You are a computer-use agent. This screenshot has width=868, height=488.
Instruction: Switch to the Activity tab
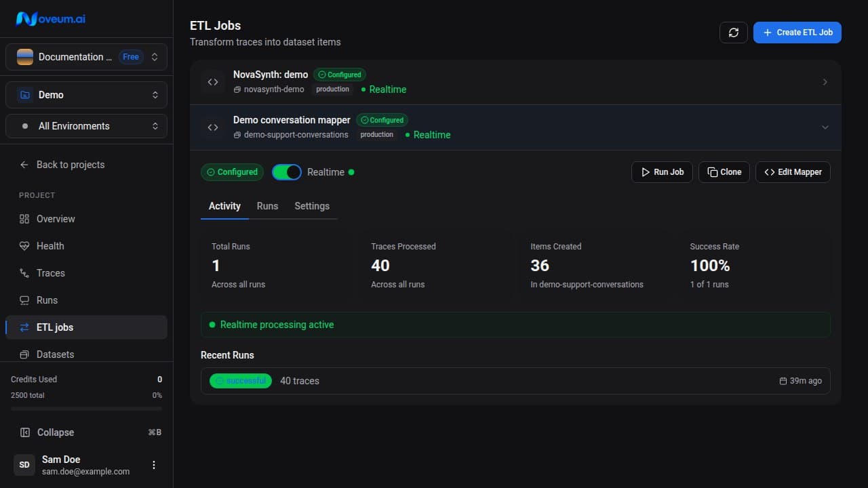point(224,206)
